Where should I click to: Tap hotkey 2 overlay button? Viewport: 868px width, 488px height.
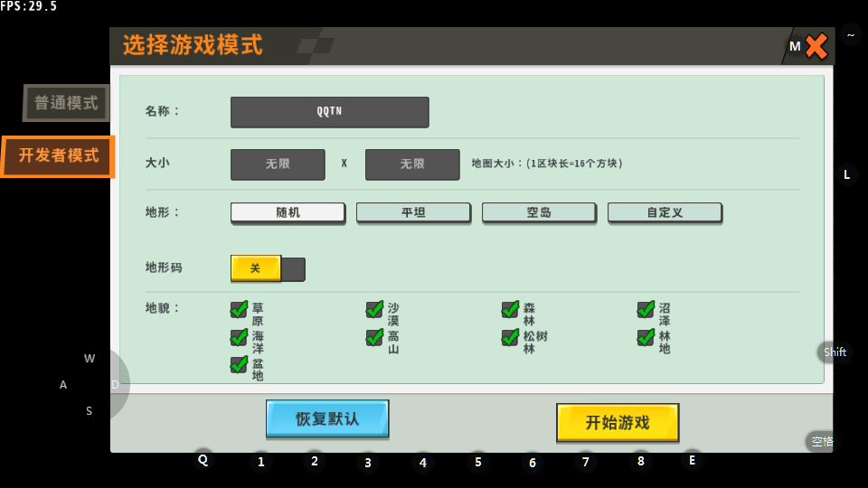pyautogui.click(x=315, y=461)
